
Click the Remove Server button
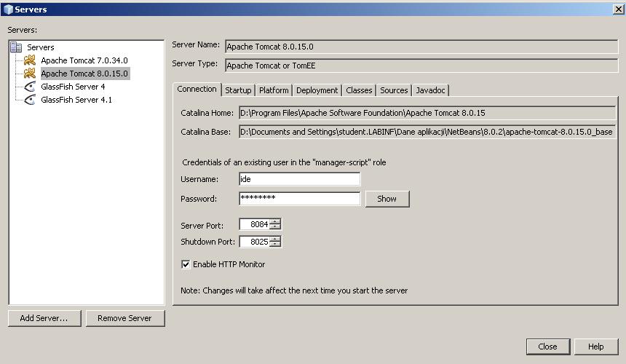[x=124, y=318]
